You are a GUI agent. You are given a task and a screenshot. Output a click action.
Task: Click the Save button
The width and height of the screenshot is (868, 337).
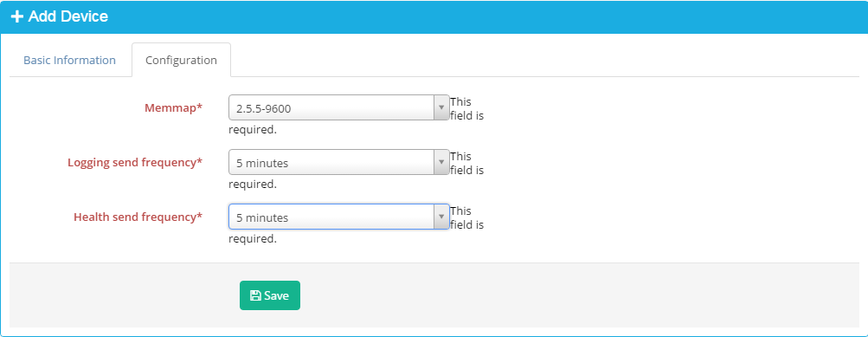270,295
